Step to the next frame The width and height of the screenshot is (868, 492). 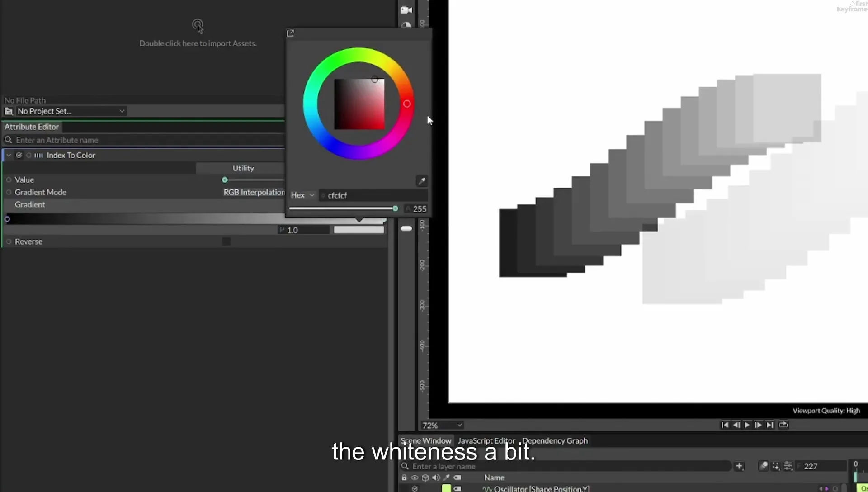tap(758, 425)
